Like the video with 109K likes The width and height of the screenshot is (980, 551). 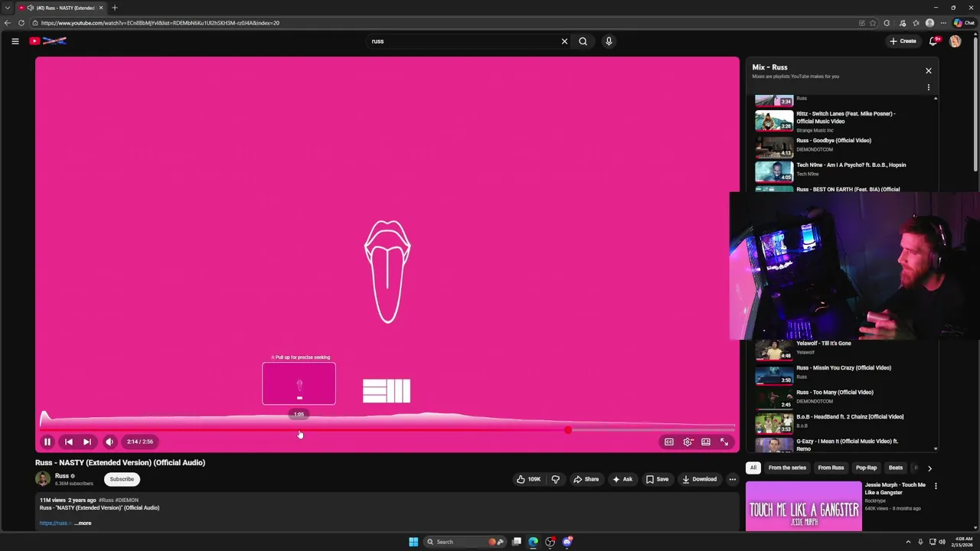tap(528, 479)
